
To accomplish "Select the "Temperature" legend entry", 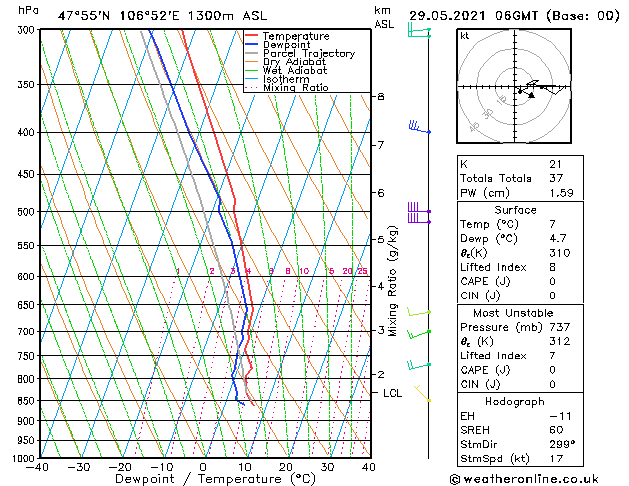I will (296, 36).
